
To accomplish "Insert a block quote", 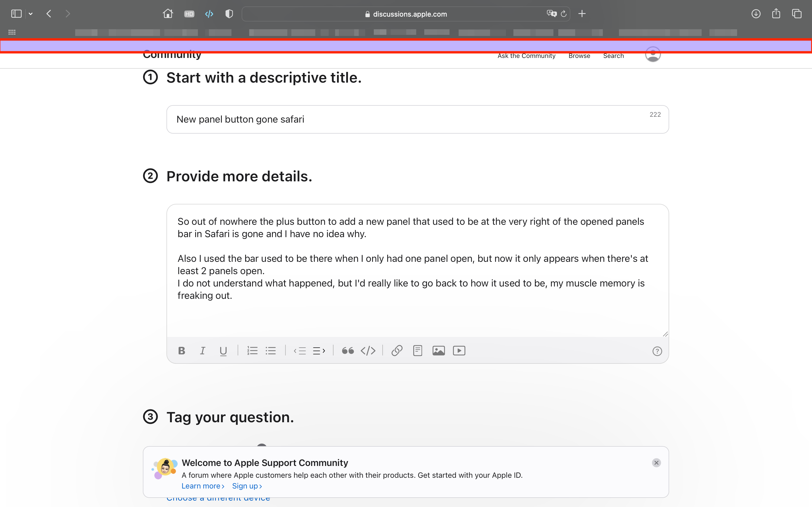I will (348, 351).
